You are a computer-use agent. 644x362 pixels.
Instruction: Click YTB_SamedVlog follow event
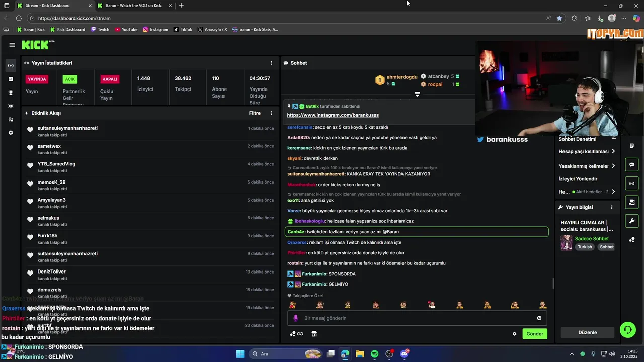tap(150, 167)
